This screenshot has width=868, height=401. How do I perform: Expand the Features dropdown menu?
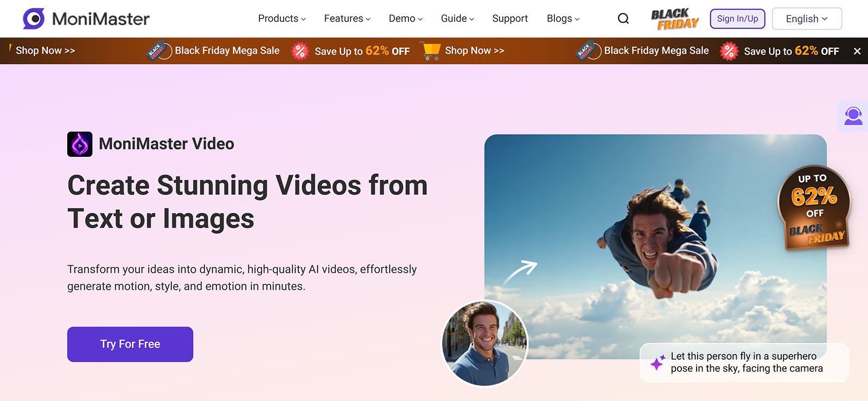click(347, 18)
